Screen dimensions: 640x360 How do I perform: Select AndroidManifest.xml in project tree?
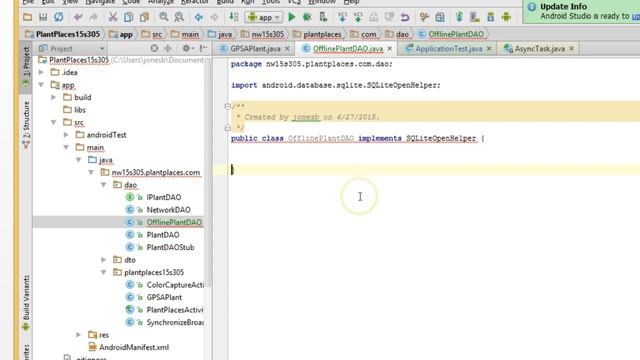click(134, 347)
